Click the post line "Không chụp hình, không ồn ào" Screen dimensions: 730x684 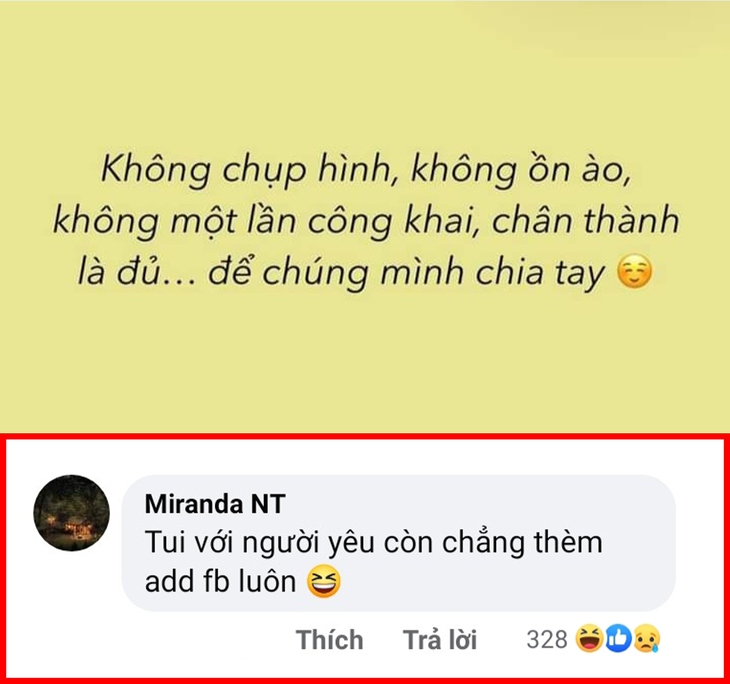pyautogui.click(x=366, y=170)
